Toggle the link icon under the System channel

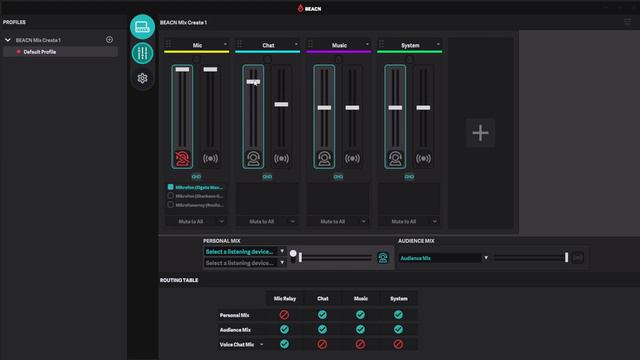(x=409, y=177)
